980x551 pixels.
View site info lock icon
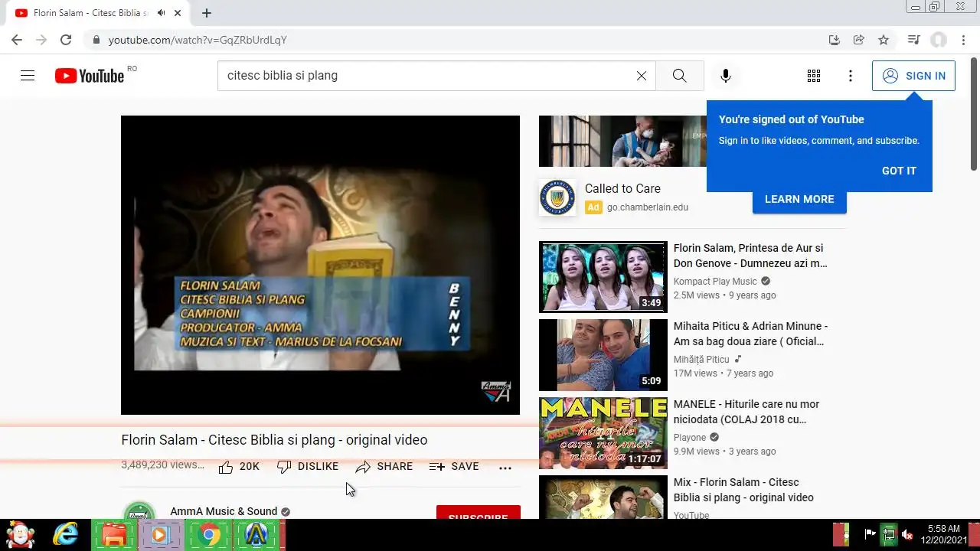pyautogui.click(x=96, y=40)
